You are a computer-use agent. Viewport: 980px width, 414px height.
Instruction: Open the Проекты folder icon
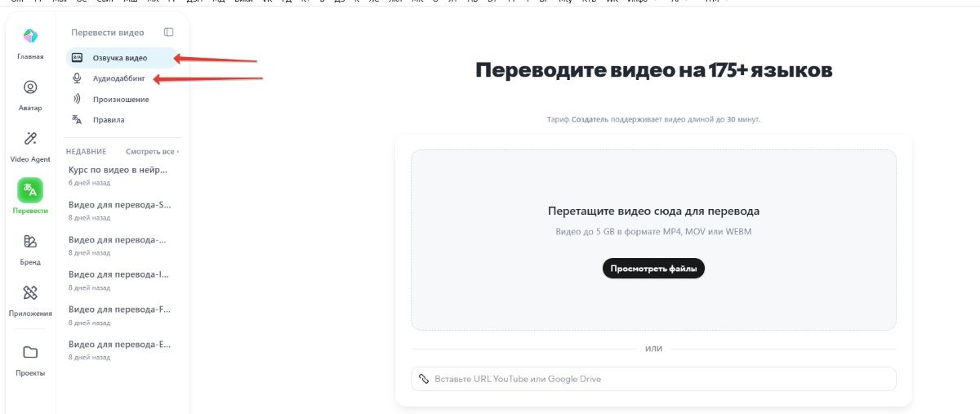click(30, 353)
